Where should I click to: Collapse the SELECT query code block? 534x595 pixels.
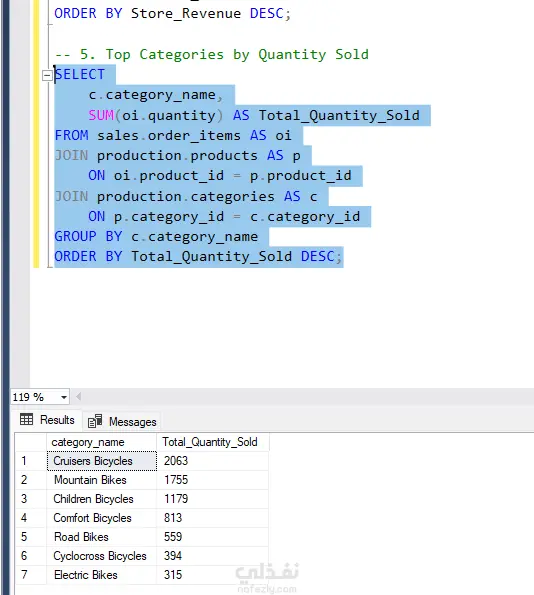point(47,75)
